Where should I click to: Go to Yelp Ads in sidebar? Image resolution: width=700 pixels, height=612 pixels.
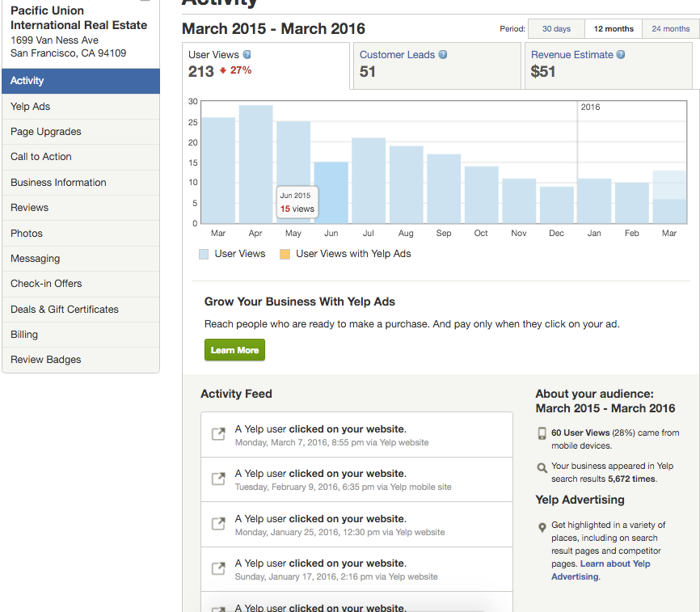pyautogui.click(x=31, y=107)
